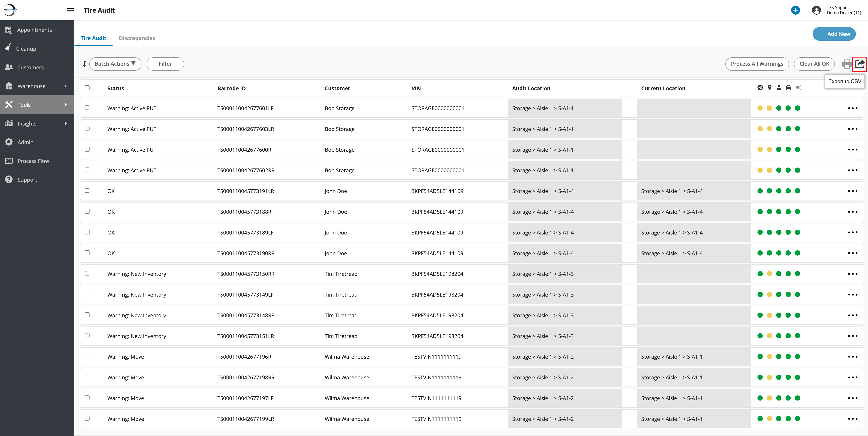Open Process Flow in the sidebar

(x=33, y=161)
